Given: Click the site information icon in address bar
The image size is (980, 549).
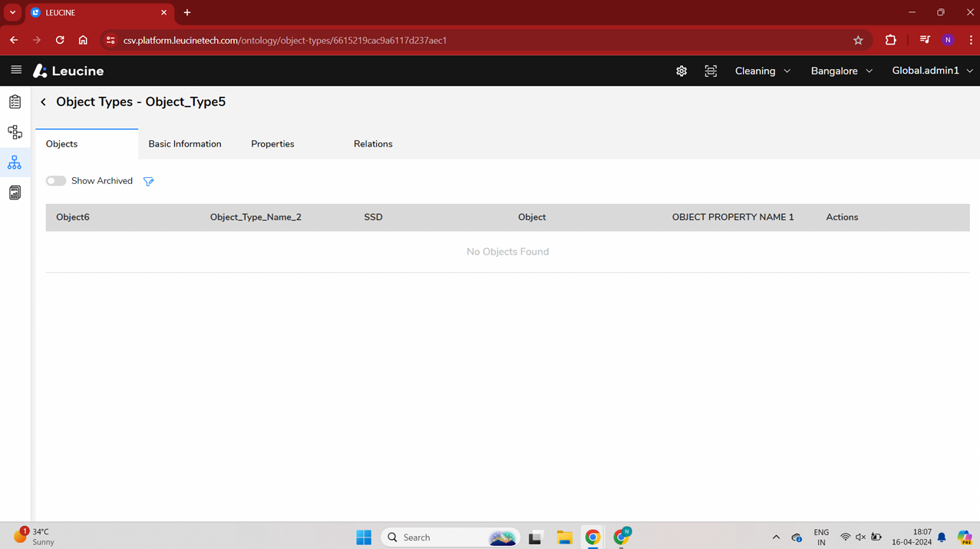Looking at the screenshot, I should [111, 40].
